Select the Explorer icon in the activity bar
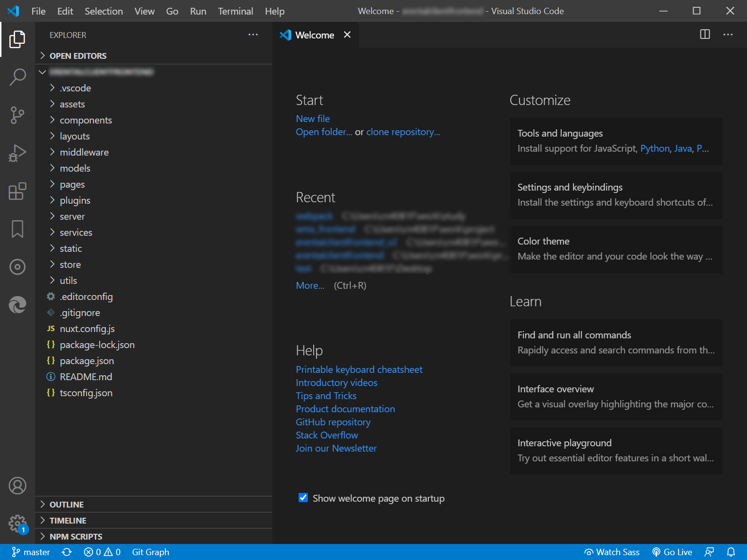The width and height of the screenshot is (747, 560). [x=18, y=39]
